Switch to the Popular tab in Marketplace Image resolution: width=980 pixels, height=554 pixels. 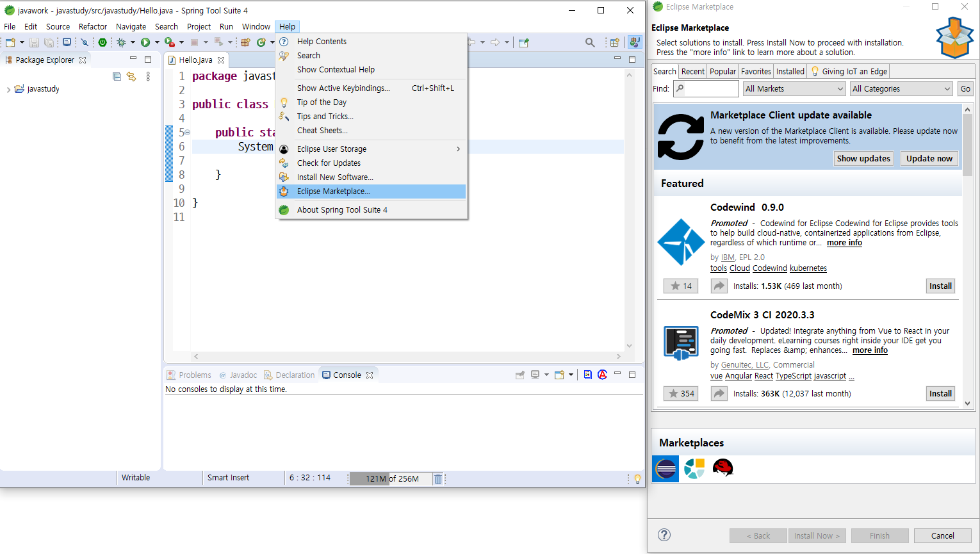tap(723, 72)
